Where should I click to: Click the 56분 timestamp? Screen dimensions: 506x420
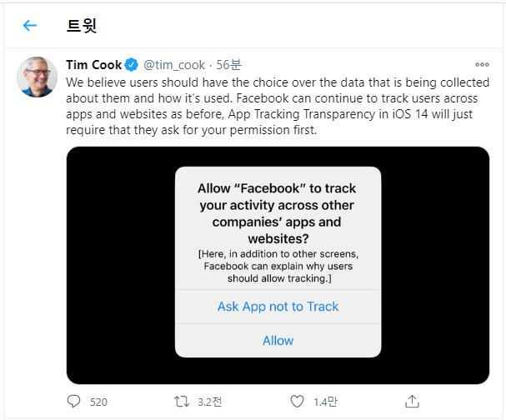point(228,65)
